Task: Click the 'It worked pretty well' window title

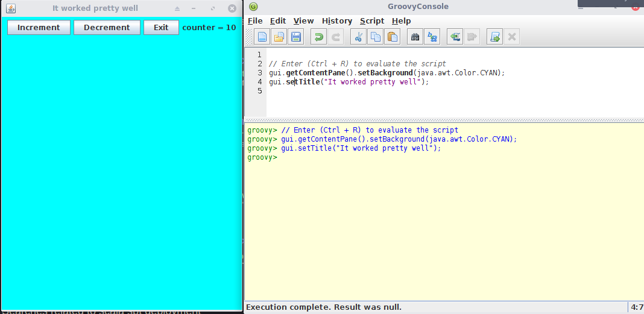Action: pyautogui.click(x=95, y=8)
